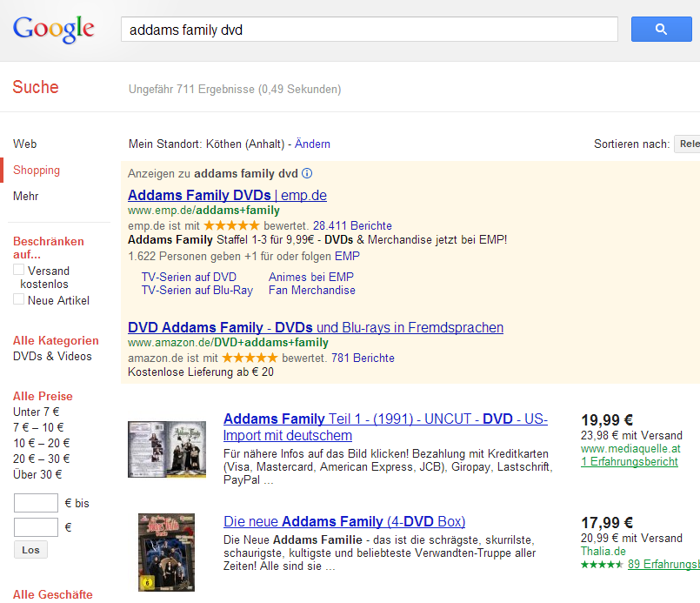Open amazon.de's 781 Berichte reviews
The height and width of the screenshot is (603, 700).
(363, 358)
